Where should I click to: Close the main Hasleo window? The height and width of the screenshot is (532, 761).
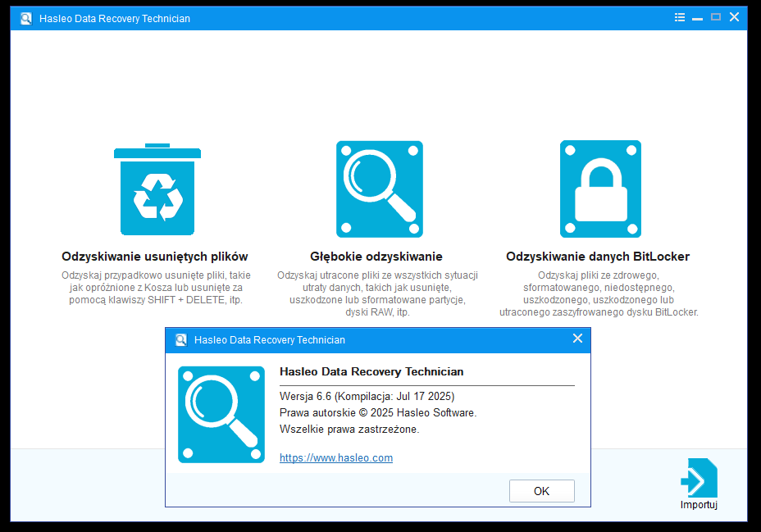[x=734, y=17]
